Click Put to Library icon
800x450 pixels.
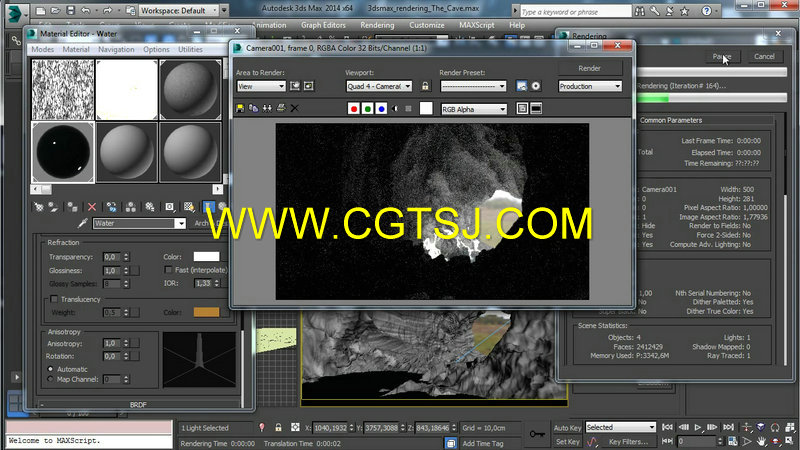149,207
